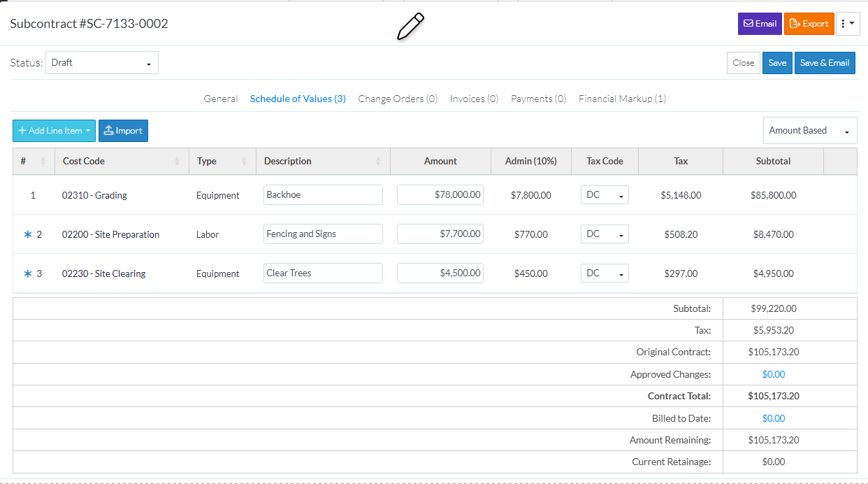Click the $4,950.00 subtotal cell
868x484 pixels.
(x=773, y=274)
